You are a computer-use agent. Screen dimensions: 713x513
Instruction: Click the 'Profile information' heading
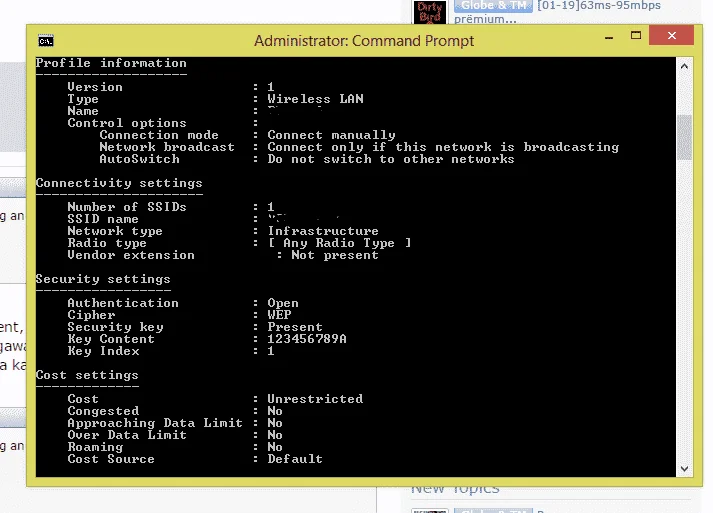111,63
